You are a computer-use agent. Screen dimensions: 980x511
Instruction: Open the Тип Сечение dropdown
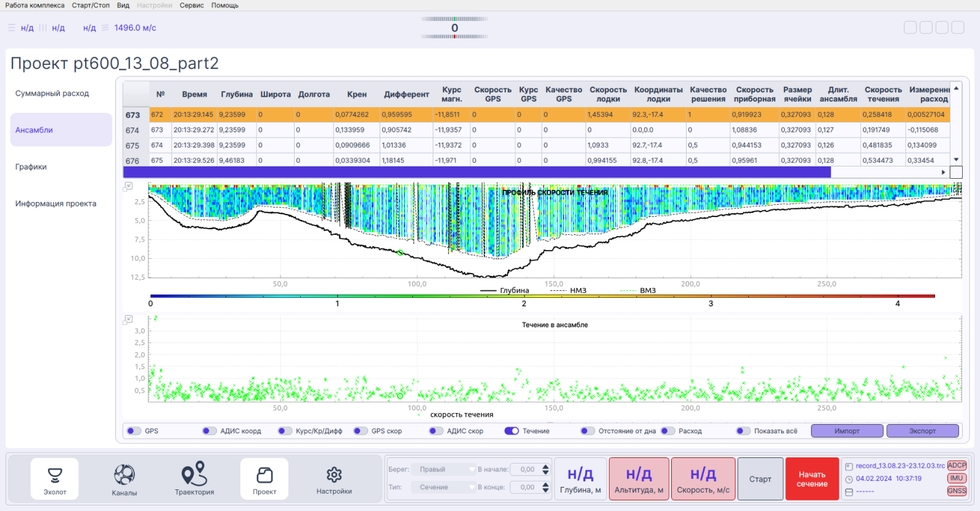tap(443, 487)
